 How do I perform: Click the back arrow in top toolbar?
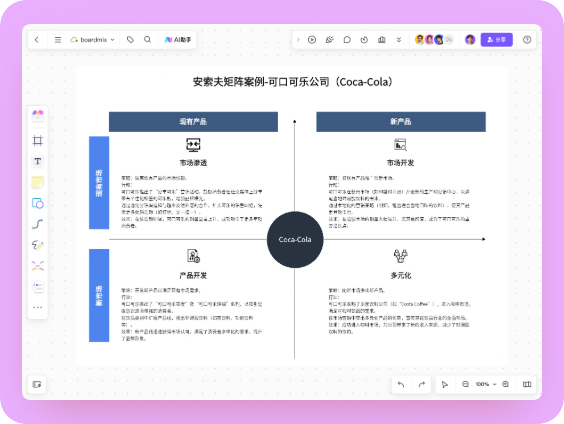[x=37, y=40]
